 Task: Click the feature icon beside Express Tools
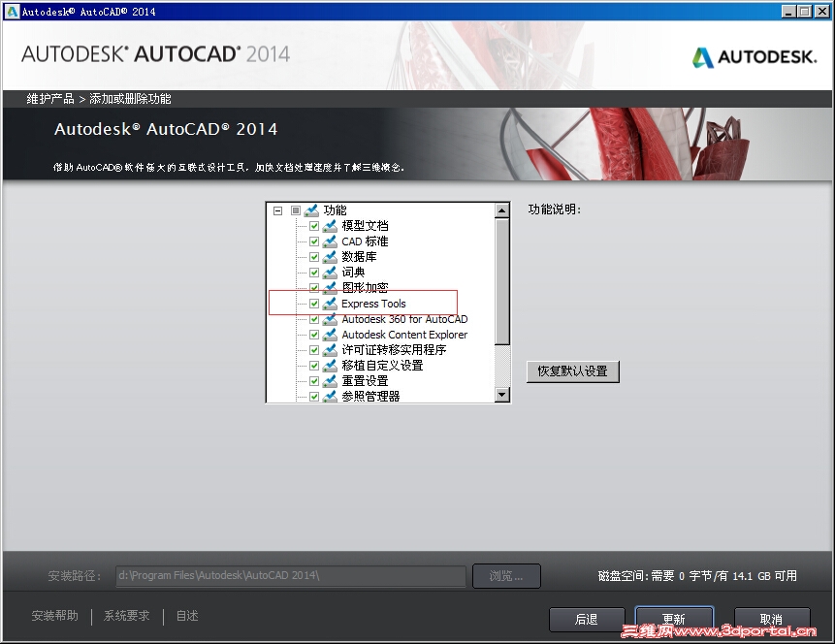[330, 304]
